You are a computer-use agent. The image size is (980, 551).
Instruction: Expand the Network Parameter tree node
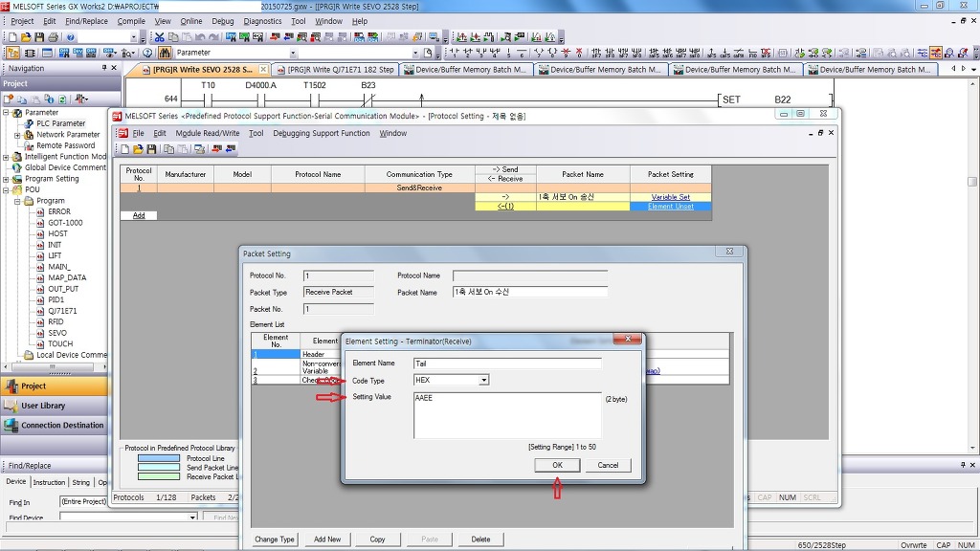[17, 135]
